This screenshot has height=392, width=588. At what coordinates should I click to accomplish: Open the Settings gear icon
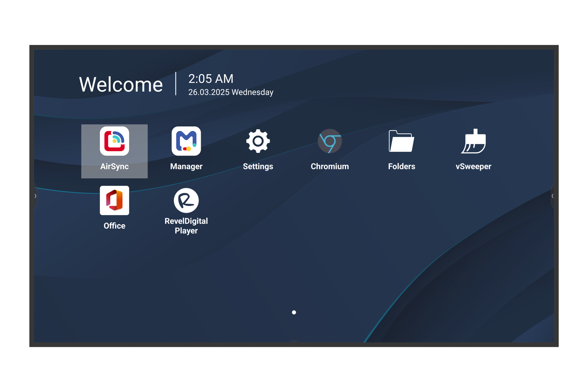tap(258, 141)
